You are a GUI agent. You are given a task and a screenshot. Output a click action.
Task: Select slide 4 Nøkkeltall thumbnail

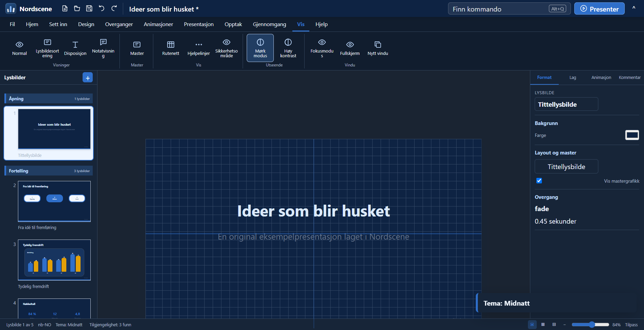pos(54,308)
